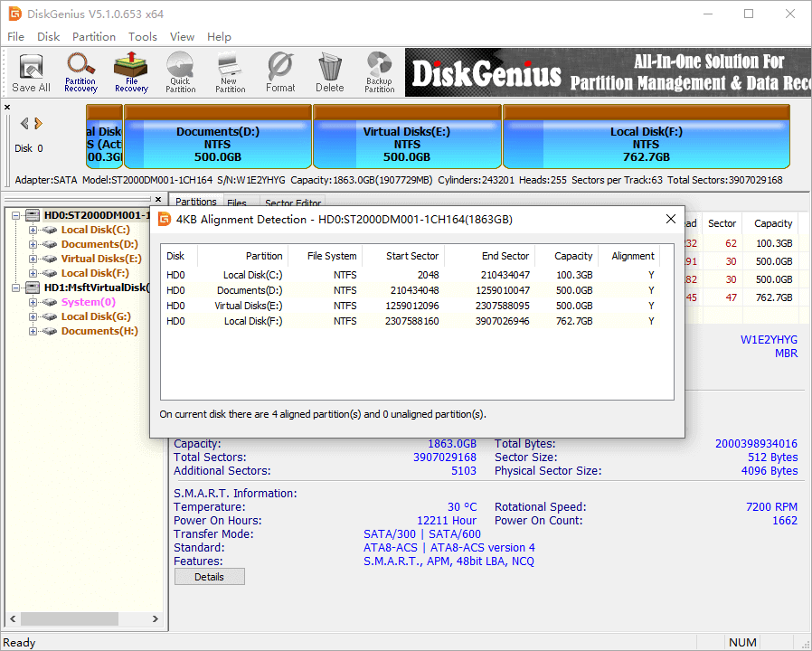Open the Tools menu

click(x=143, y=37)
